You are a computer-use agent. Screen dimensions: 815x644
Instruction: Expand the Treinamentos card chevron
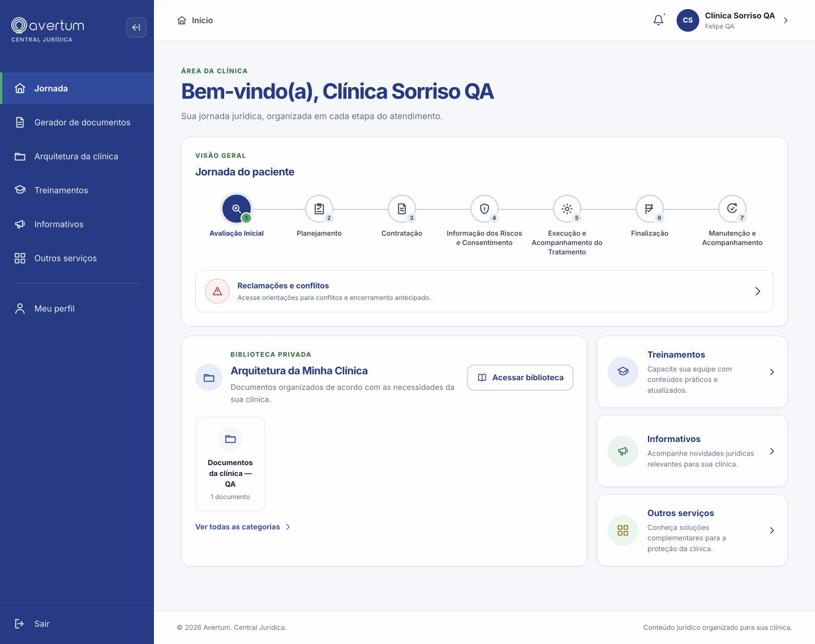point(772,372)
